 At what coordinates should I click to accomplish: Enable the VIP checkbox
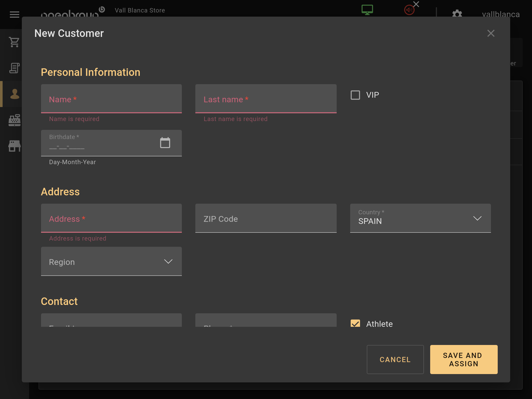355,95
